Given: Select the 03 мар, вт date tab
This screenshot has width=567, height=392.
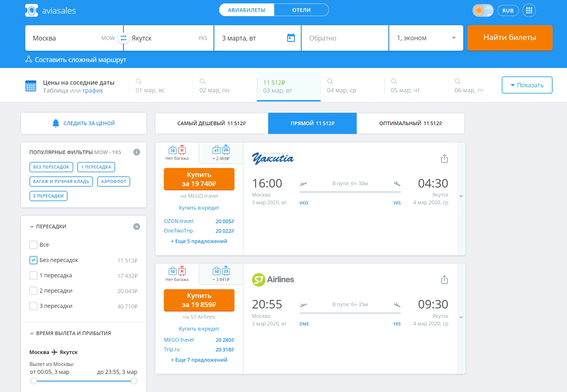Looking at the screenshot, I should tap(289, 86).
